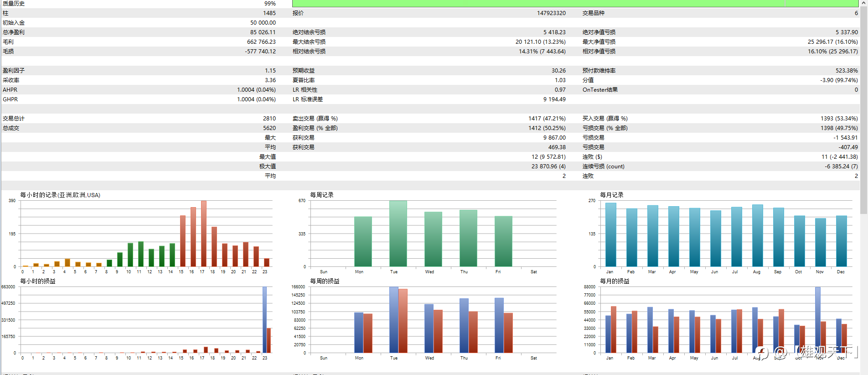Select the '每周的损益' chart title
The width and height of the screenshot is (868, 375).
(x=325, y=281)
